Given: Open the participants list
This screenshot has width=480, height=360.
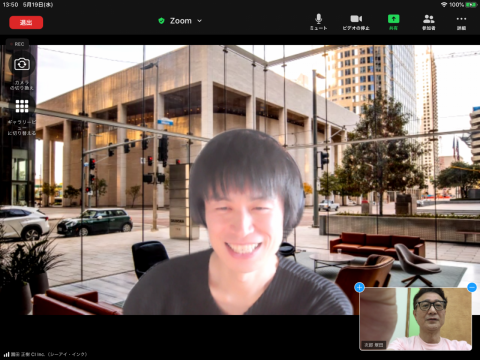Looking at the screenshot, I should pyautogui.click(x=428, y=22).
